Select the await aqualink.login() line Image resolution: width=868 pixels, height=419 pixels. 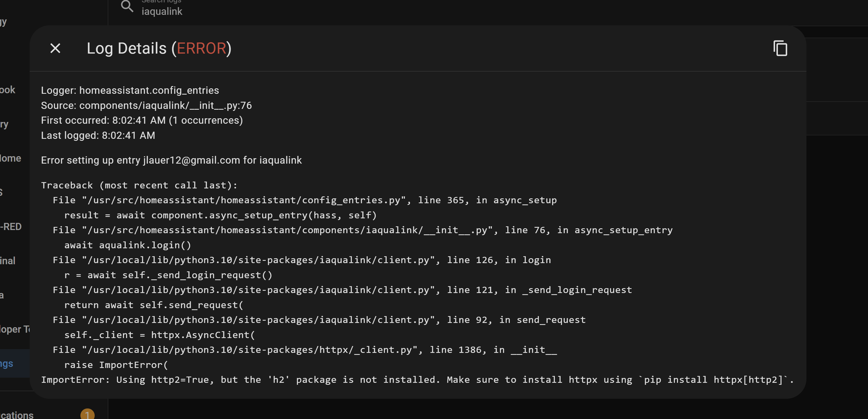point(128,245)
